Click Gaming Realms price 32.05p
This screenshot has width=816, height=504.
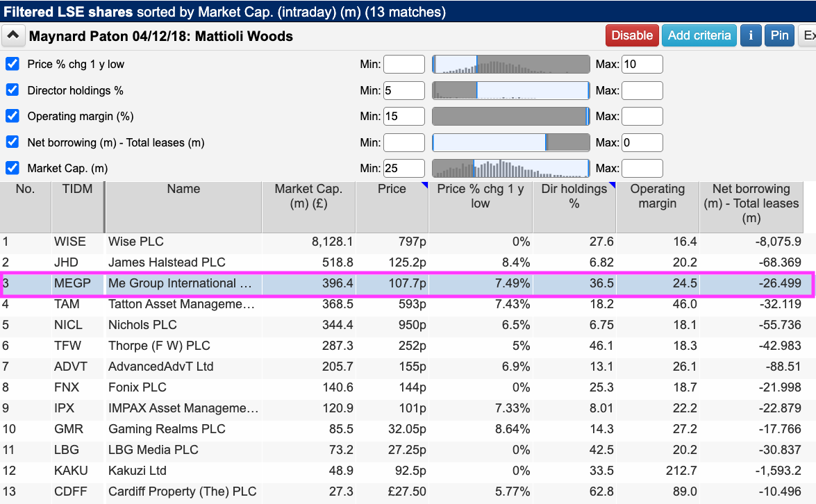[x=407, y=429]
